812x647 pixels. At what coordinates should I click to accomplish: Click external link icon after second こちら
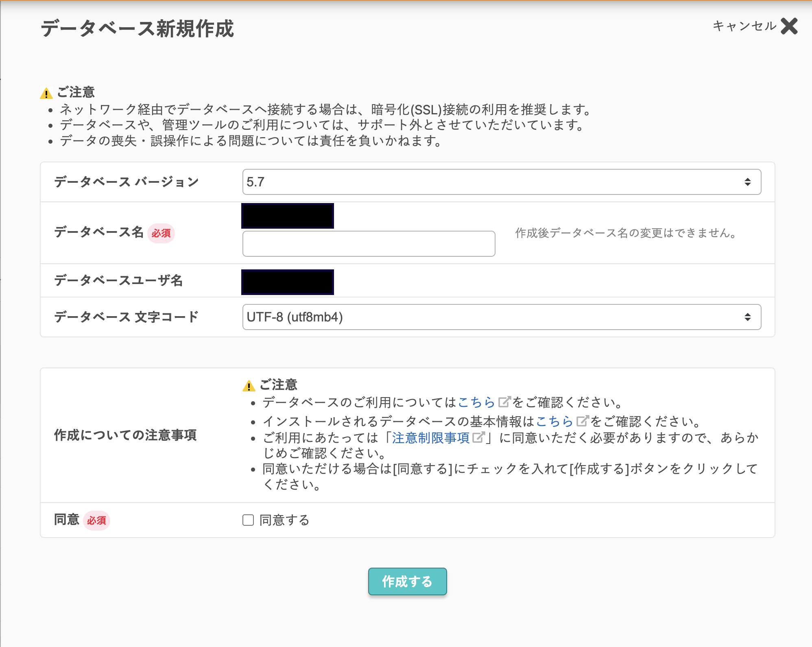click(x=583, y=421)
